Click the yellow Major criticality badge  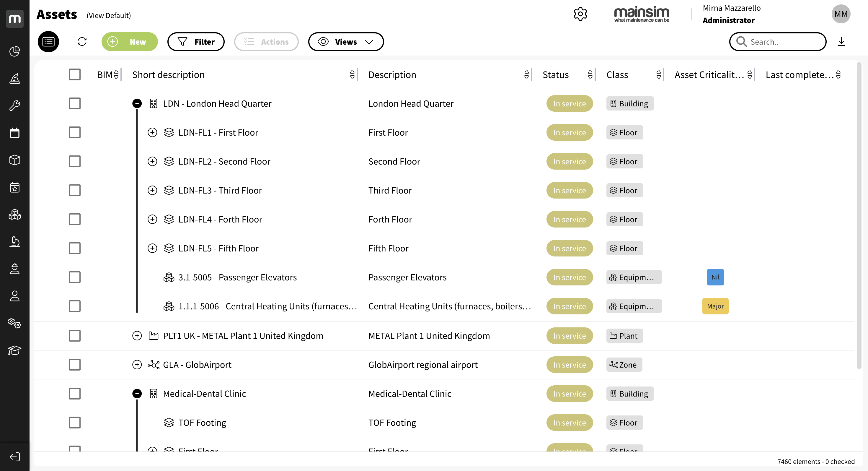click(715, 306)
